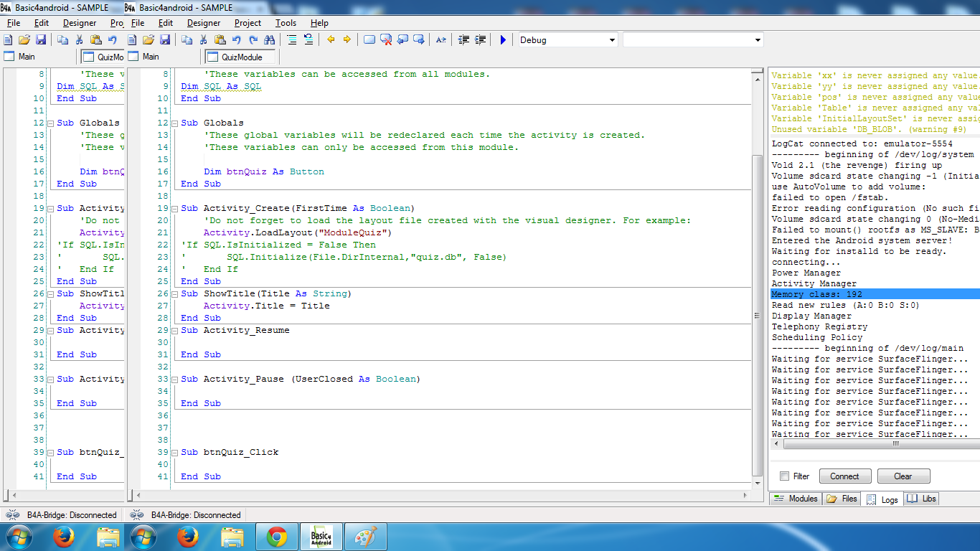Switch to QuizModule tab in front window

pos(240,57)
